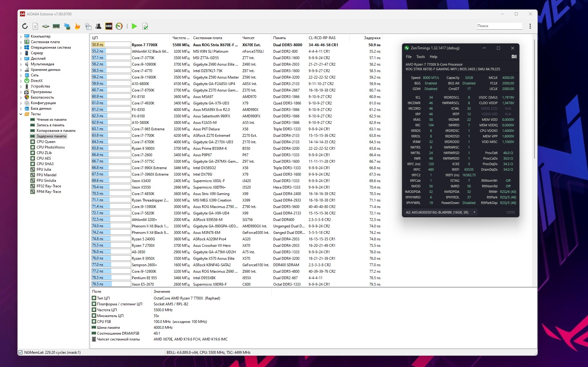Open the CPUID chip icon in toolbar
Viewport: 588px width, 367px height.
(x=46, y=26)
